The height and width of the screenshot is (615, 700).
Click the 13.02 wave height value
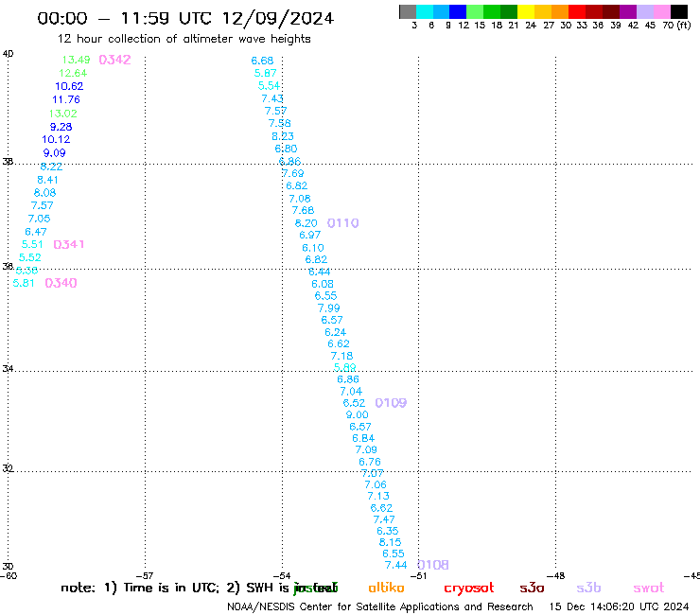(x=63, y=114)
